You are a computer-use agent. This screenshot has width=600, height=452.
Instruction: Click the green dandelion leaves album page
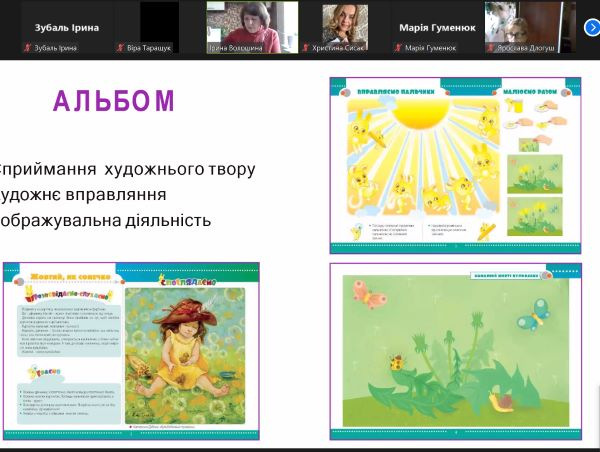point(456,351)
